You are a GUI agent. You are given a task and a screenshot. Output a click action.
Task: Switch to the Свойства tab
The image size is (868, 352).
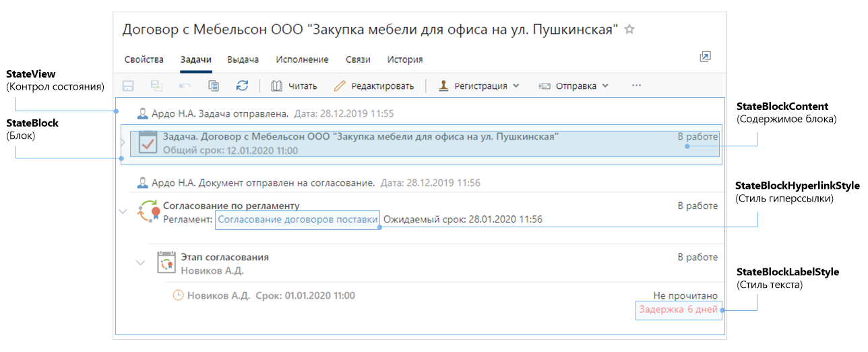pyautogui.click(x=144, y=59)
